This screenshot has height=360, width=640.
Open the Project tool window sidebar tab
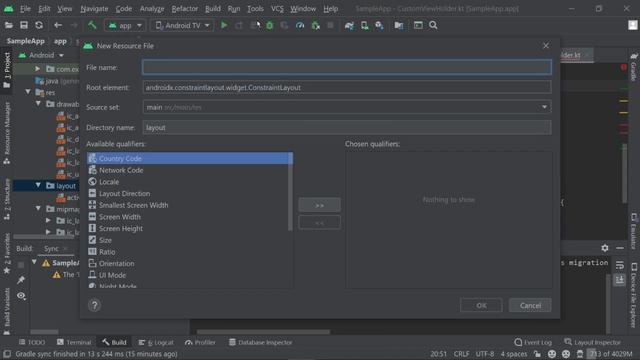pyautogui.click(x=7, y=69)
